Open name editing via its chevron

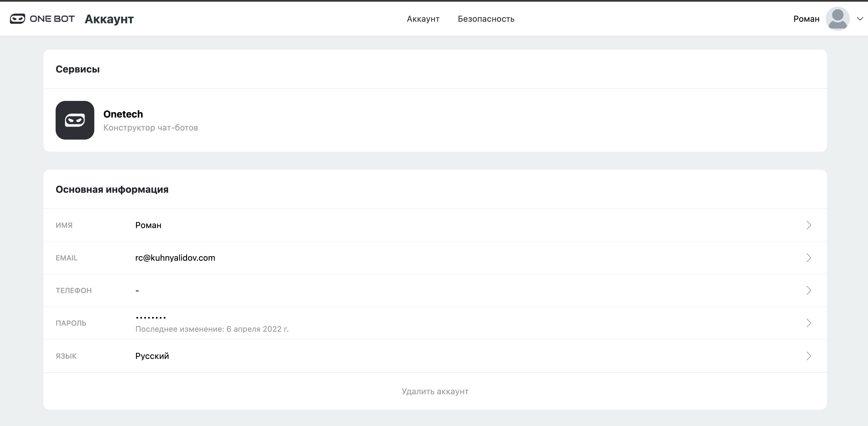(x=809, y=225)
